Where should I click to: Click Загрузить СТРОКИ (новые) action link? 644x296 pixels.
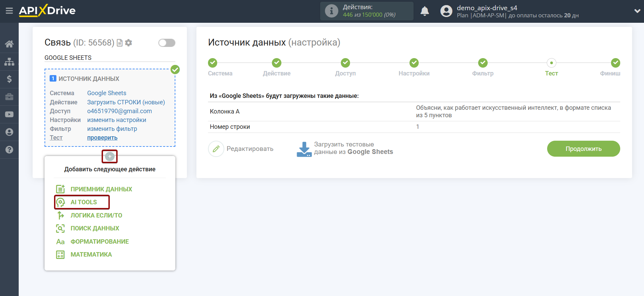[x=126, y=102]
